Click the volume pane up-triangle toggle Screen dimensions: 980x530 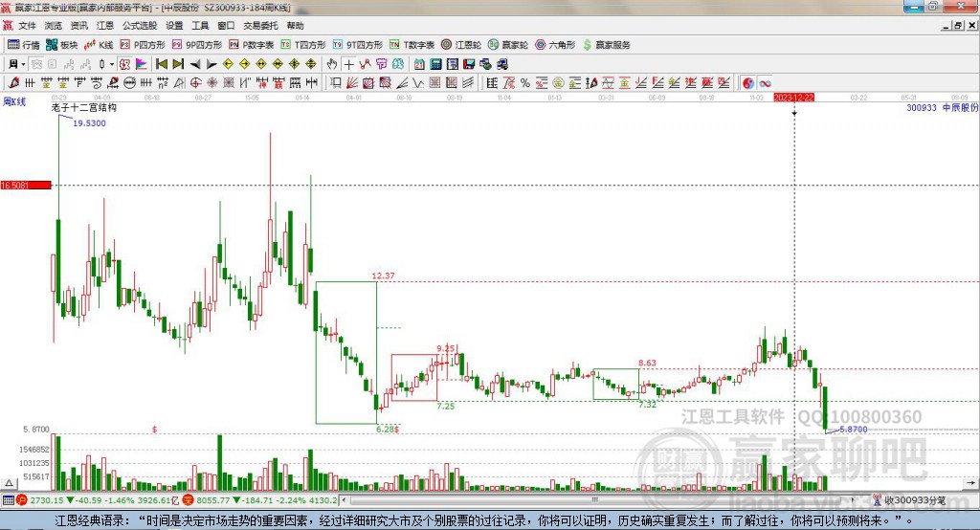9,483
